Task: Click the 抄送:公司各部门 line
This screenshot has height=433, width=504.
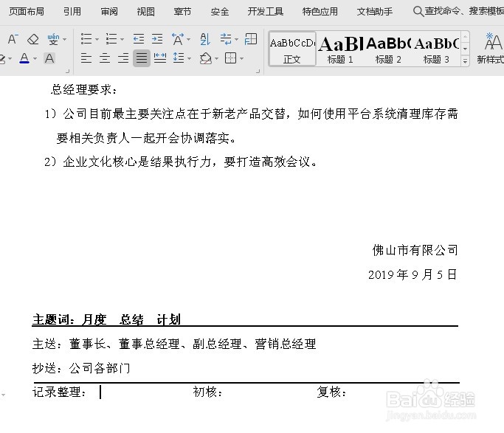Action: (x=81, y=368)
